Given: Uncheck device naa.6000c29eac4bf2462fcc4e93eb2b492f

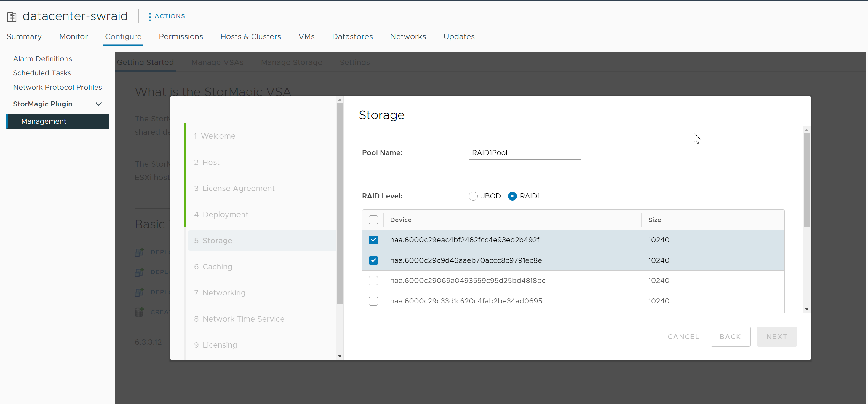Looking at the screenshot, I should tap(373, 240).
